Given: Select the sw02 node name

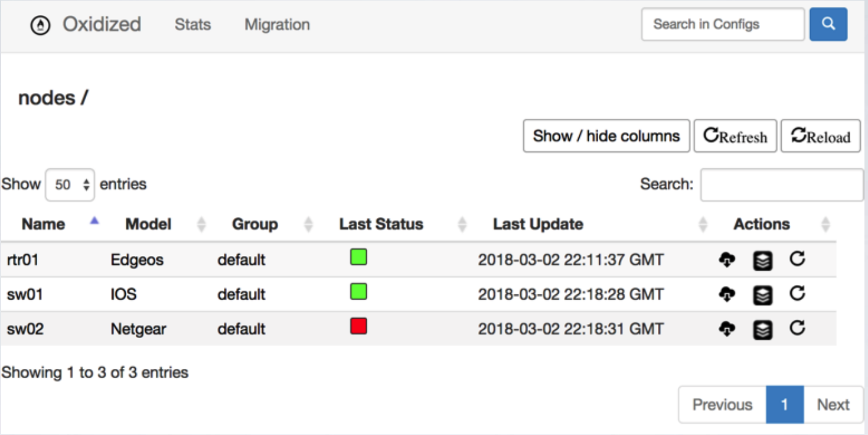Looking at the screenshot, I should (x=25, y=329).
